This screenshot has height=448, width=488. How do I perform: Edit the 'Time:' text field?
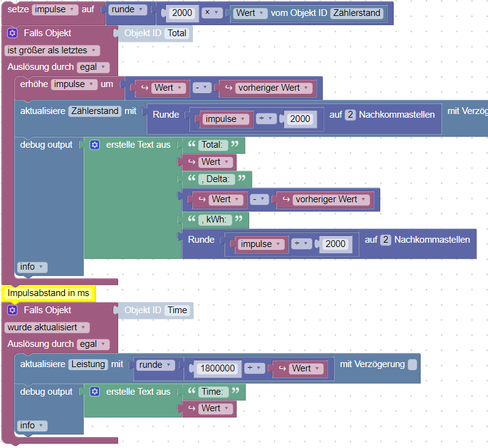click(x=212, y=392)
